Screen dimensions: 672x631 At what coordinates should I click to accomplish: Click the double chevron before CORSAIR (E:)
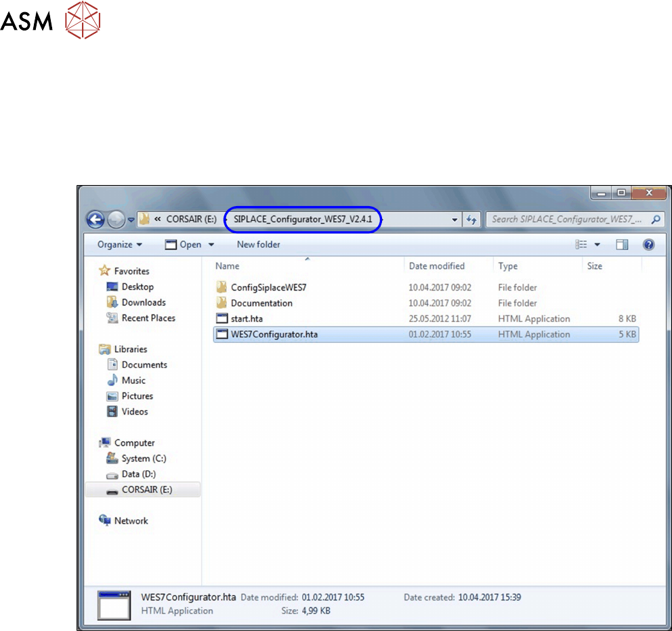coord(158,220)
